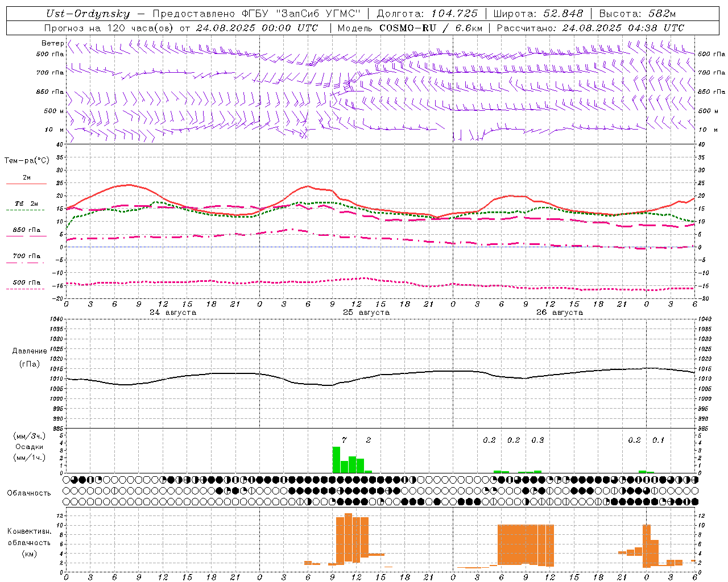Click the 700 гПа dash-dot legend line sample
Viewport: 728px width, 582px height.
click(x=25, y=263)
